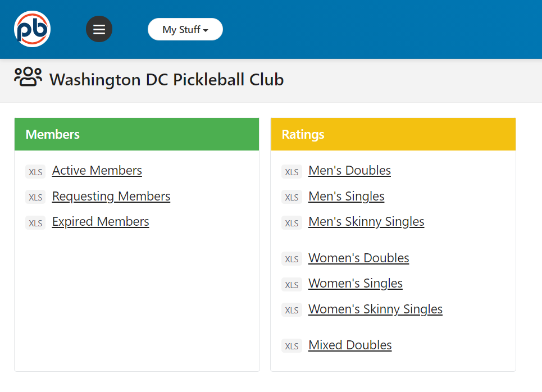Click XLS icon for Women's Doubles

point(292,259)
